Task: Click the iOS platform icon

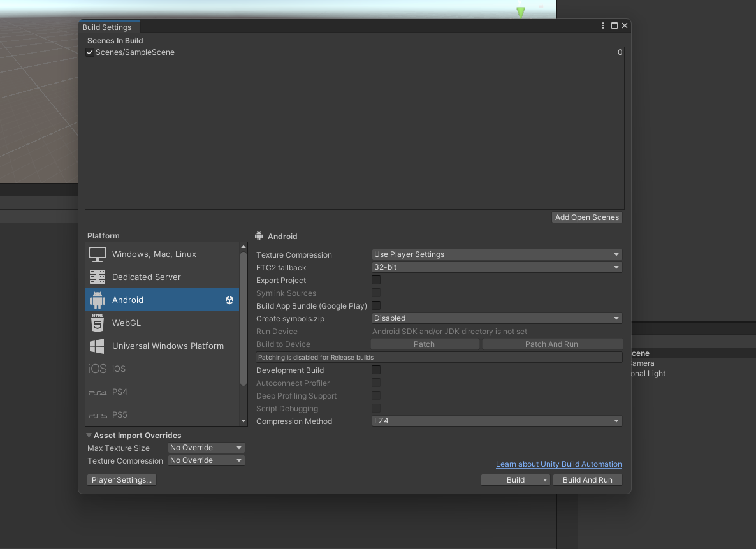Action: click(98, 369)
